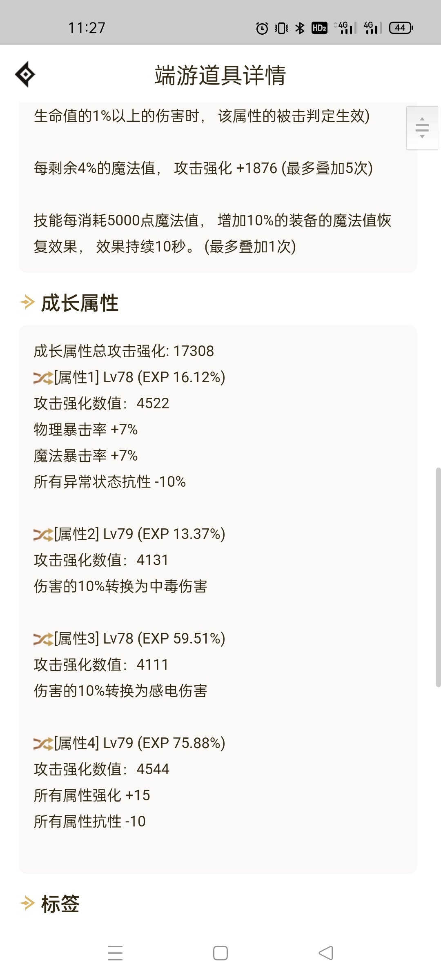Click the 成长属性总攻击强化: 17308 line
Viewport: 441px width, 980px height.
tap(124, 351)
